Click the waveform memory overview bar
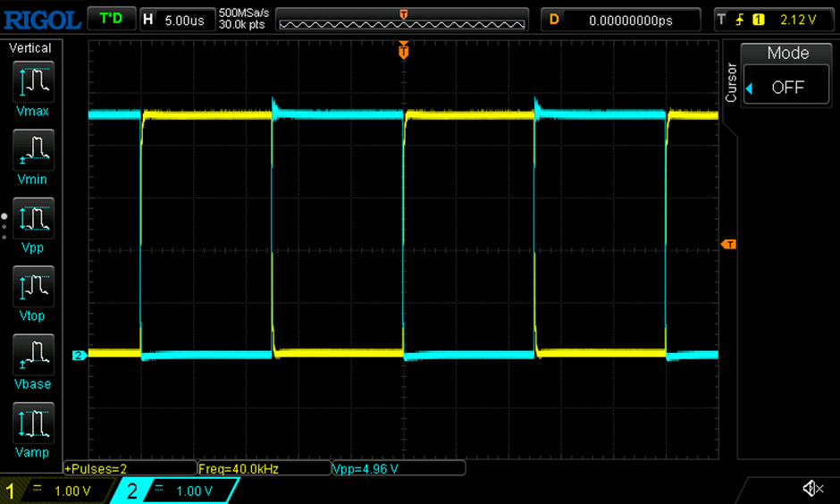Screen dimensions: 840x504 (x=402, y=20)
